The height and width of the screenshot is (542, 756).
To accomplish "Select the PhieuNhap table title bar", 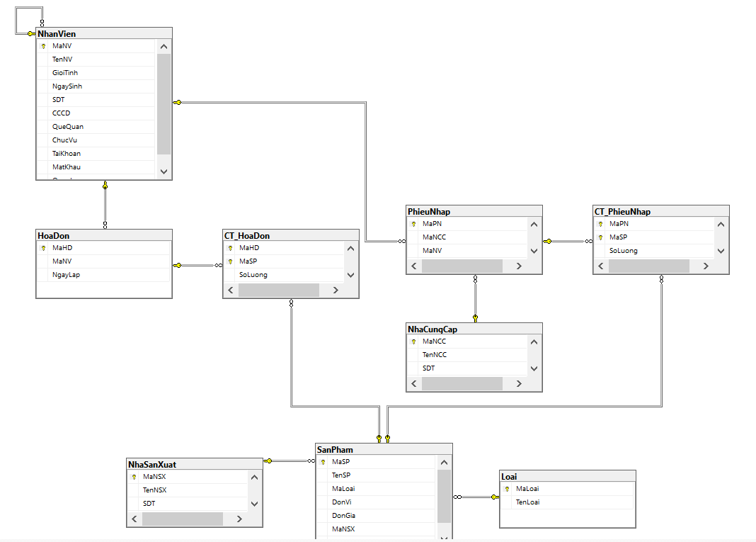I will [x=474, y=211].
